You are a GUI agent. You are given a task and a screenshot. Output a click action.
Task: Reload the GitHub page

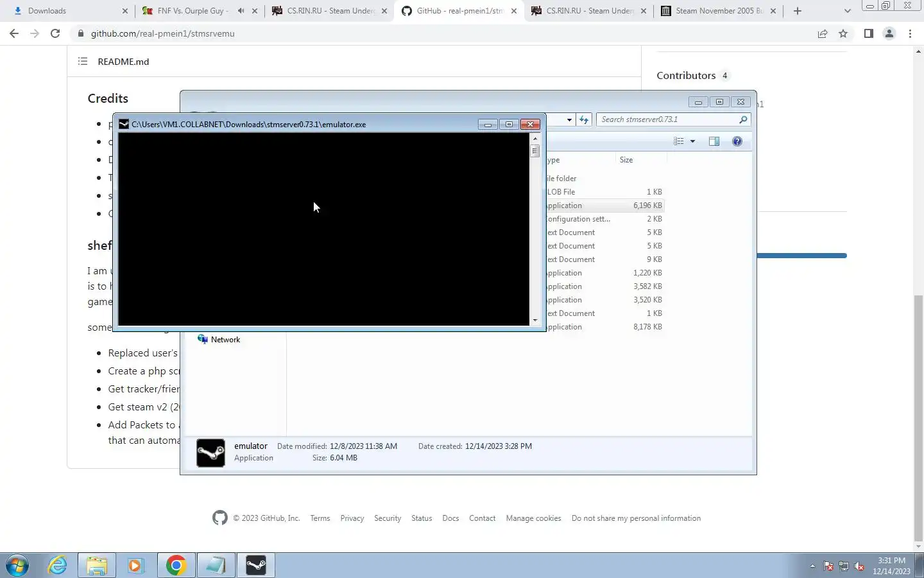coord(55,33)
